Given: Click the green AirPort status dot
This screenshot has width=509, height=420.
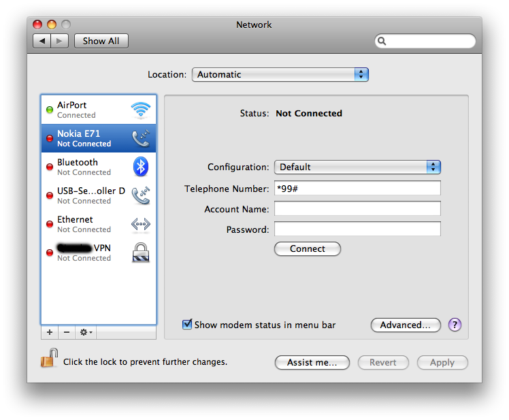Looking at the screenshot, I should click(50, 110).
